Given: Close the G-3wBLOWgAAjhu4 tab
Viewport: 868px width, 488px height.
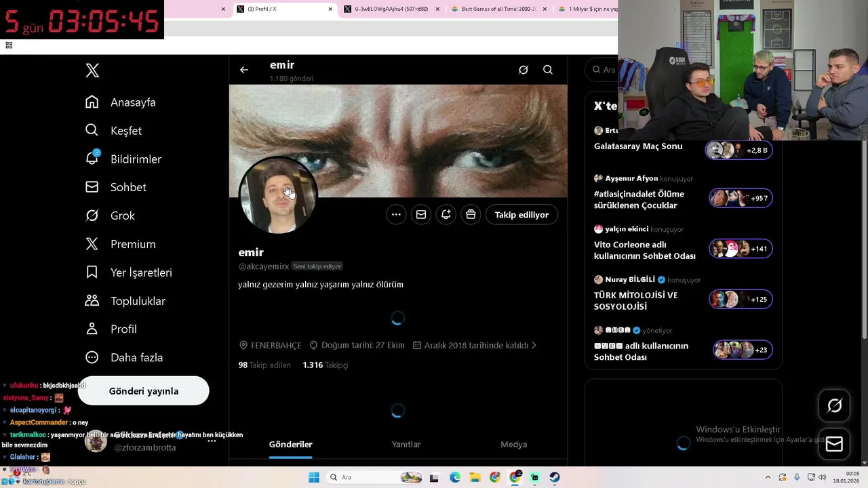Looking at the screenshot, I should [437, 9].
